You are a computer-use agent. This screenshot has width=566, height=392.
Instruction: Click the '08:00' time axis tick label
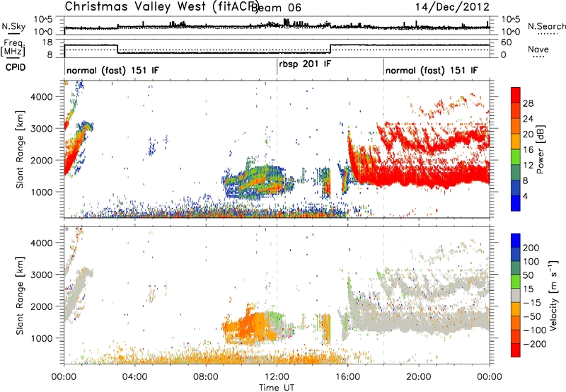pyautogui.click(x=206, y=377)
